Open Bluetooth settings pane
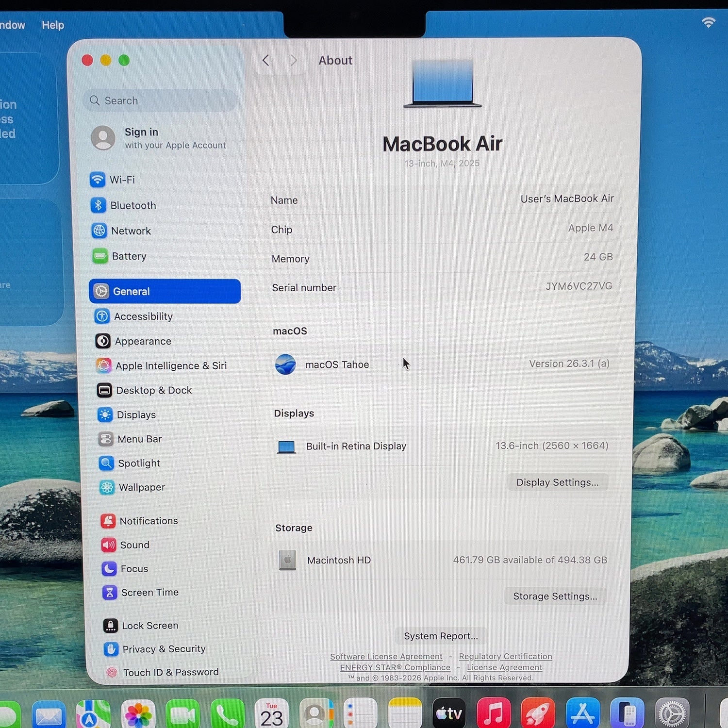728x728 pixels. pyautogui.click(x=123, y=205)
